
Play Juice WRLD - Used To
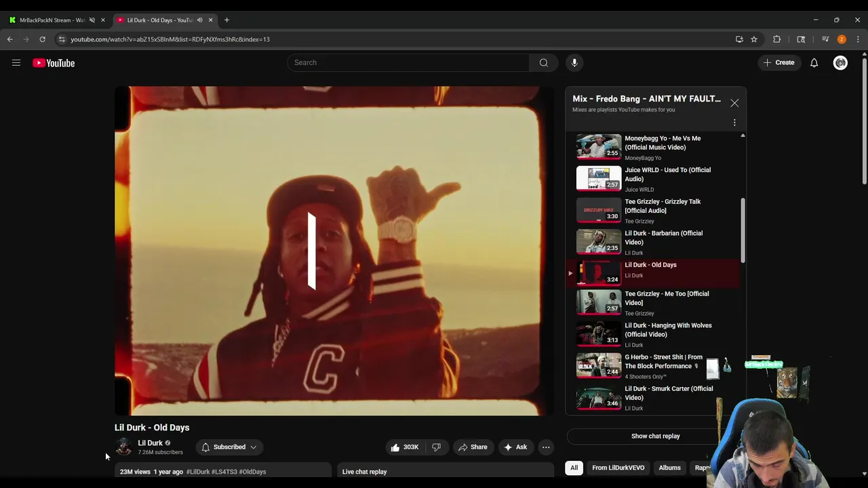pyautogui.click(x=652, y=180)
